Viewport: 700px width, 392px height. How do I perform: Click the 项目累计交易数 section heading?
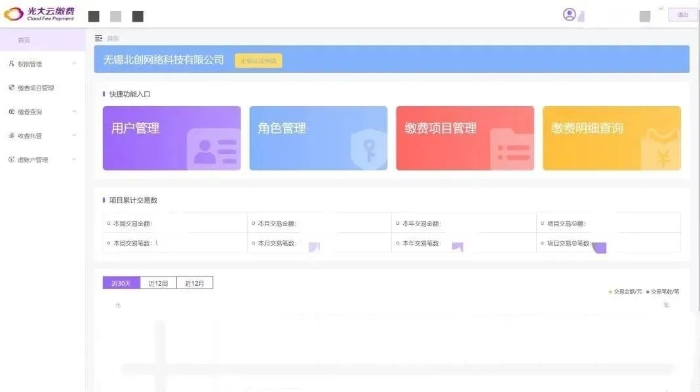click(x=133, y=200)
